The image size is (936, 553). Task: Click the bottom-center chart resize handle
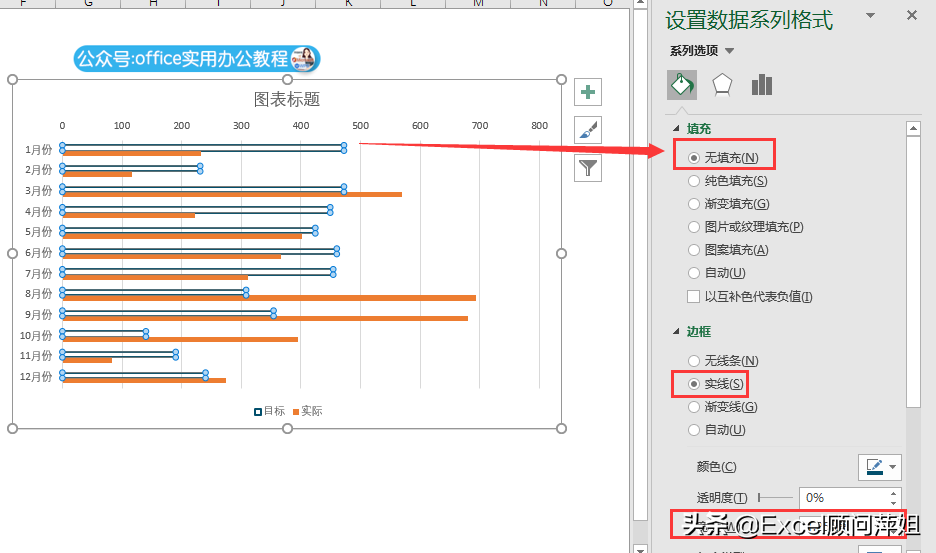click(287, 428)
